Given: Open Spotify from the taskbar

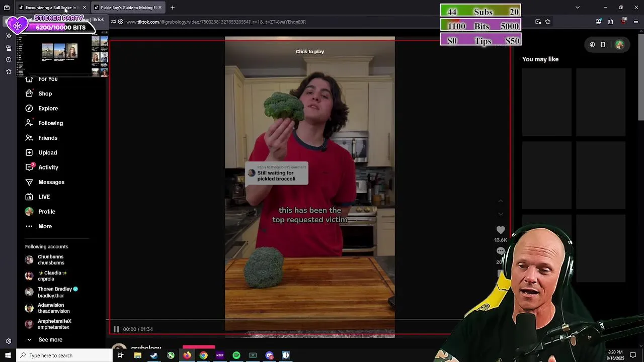Looking at the screenshot, I should 236,355.
